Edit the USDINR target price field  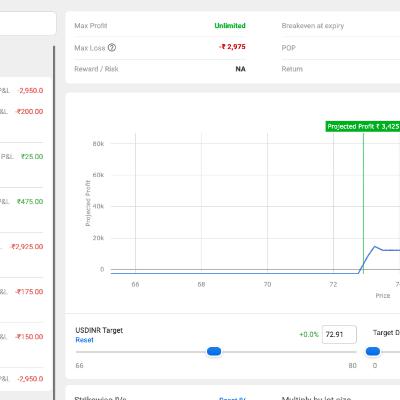pos(339,334)
